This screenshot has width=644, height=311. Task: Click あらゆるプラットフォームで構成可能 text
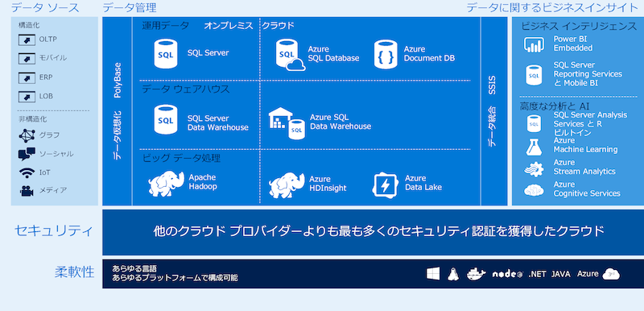(x=175, y=278)
